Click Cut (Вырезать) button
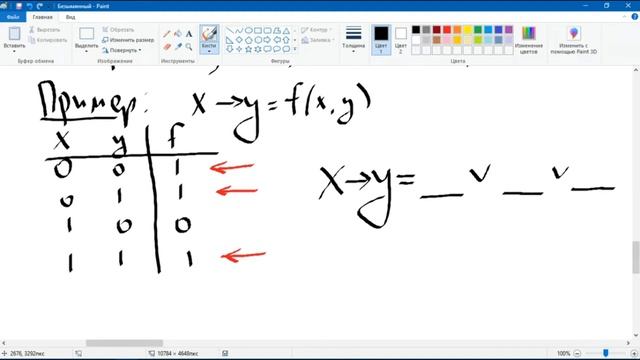Viewport: 640px width, 360px height. pyautogui.click(x=45, y=30)
